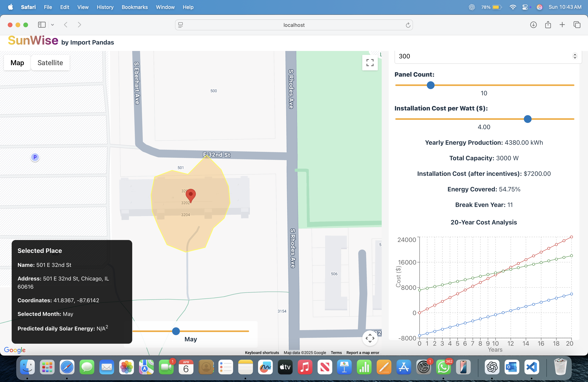Click the wattage stepper arrows
588x382 pixels.
pos(575,56)
